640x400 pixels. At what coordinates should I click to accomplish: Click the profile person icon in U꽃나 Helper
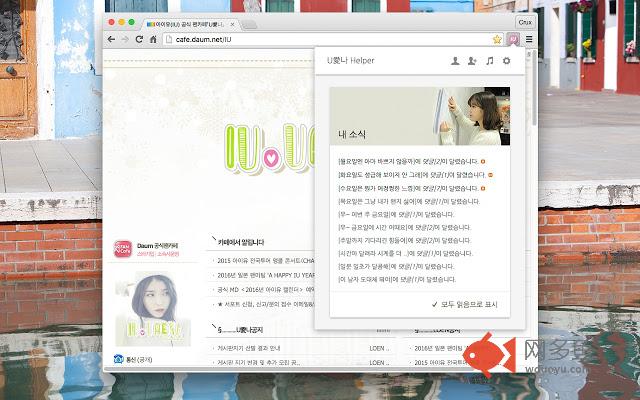(x=455, y=61)
